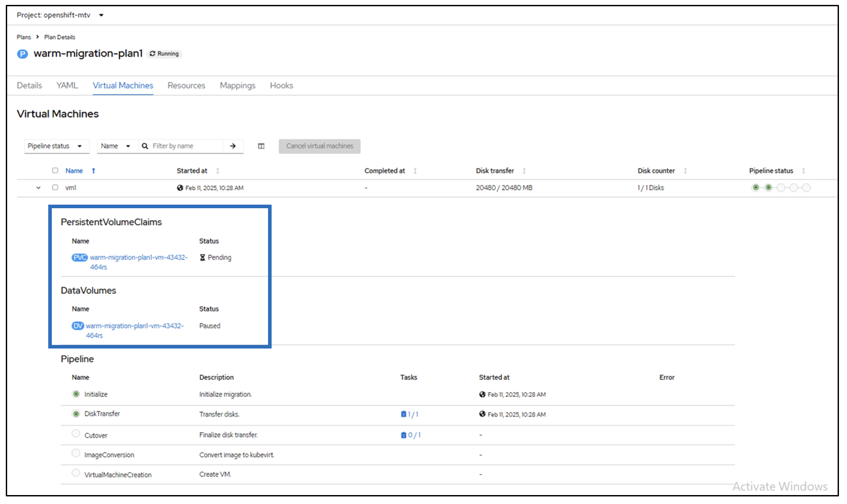Collapse the vm1 row details
Screen dimensions: 847x504
pos(38,188)
